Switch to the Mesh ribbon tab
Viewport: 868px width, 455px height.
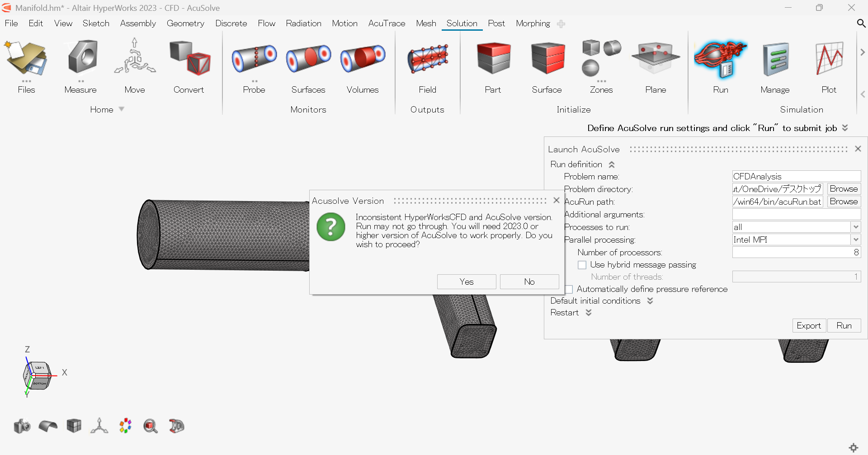[426, 23]
